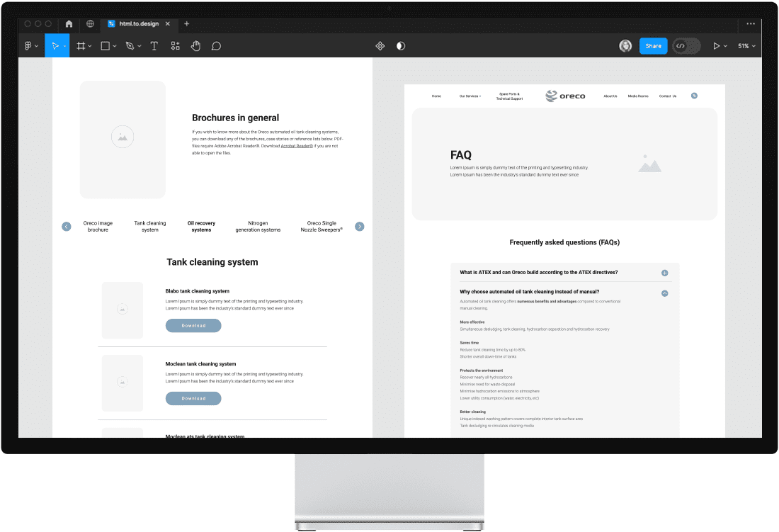Close the html.to.design tab
This screenshot has width=779, height=532.
pos(168,23)
